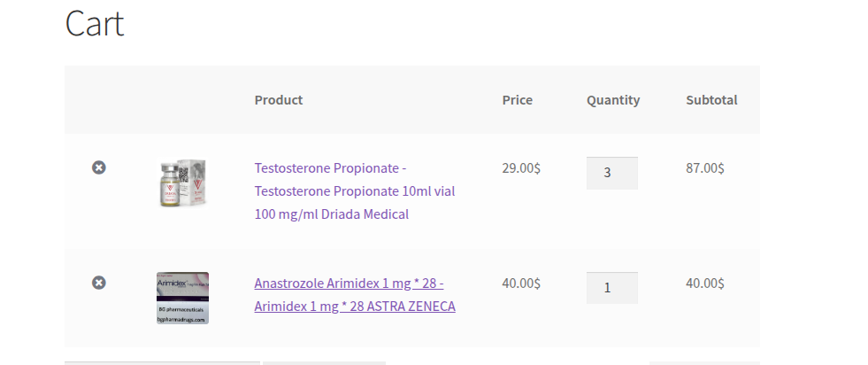The width and height of the screenshot is (868, 365).
Task: Click the Product column header
Action: (x=279, y=100)
